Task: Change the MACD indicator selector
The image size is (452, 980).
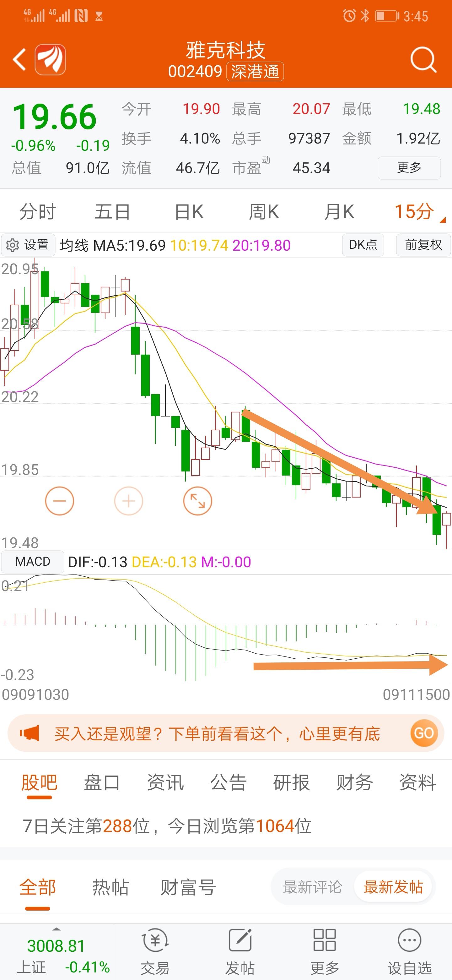Action: [33, 562]
